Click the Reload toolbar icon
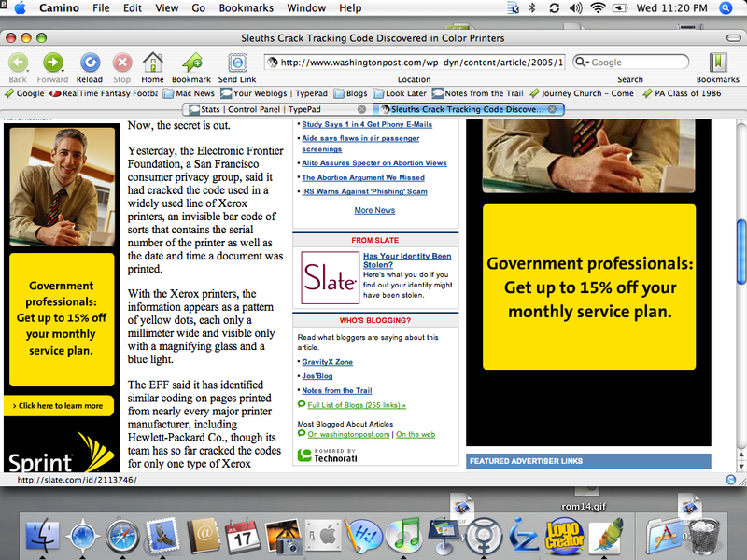This screenshot has height=560, width=747. tap(90, 63)
